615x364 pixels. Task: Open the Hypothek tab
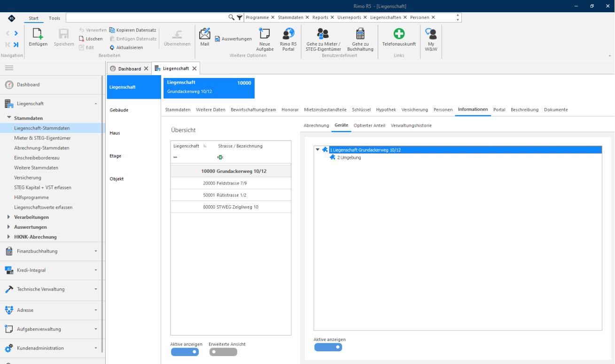click(386, 109)
